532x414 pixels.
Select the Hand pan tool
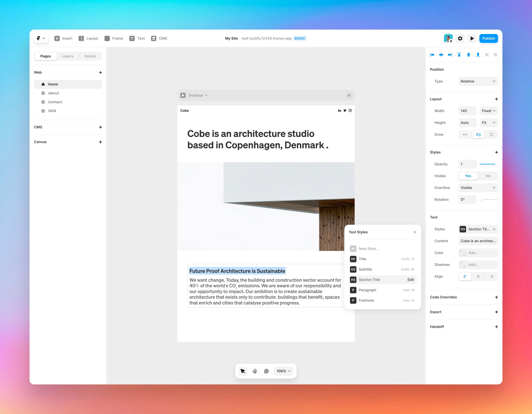click(x=255, y=371)
